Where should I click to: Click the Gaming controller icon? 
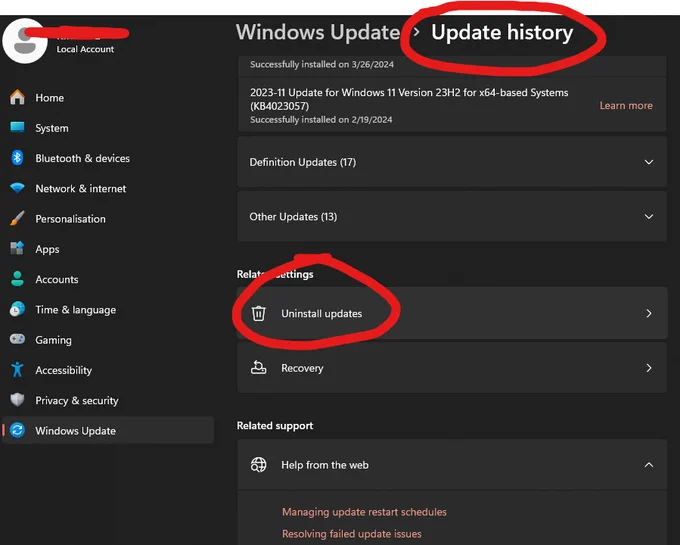point(17,339)
